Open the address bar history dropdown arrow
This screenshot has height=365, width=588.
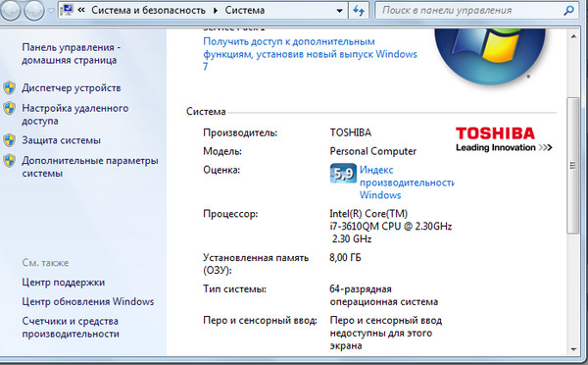point(339,11)
